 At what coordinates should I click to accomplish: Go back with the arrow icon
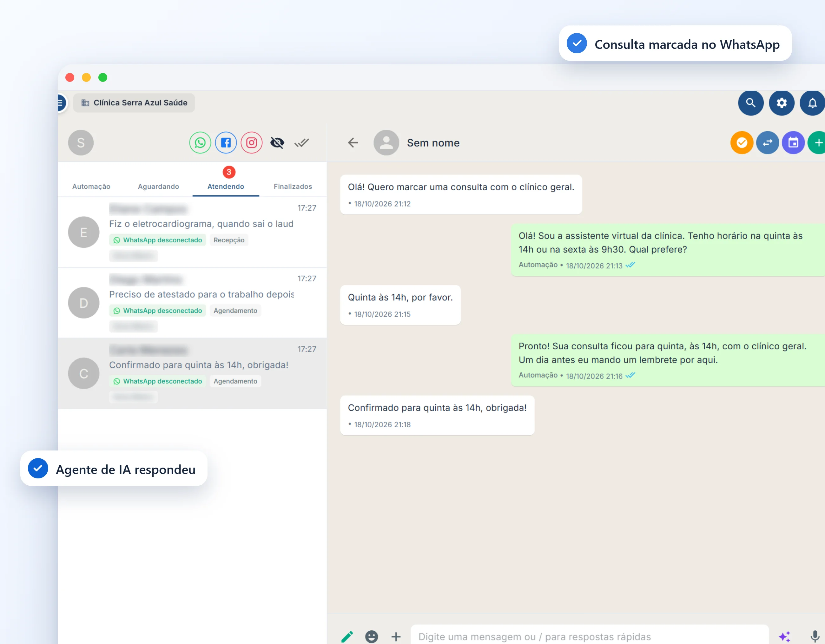(353, 143)
